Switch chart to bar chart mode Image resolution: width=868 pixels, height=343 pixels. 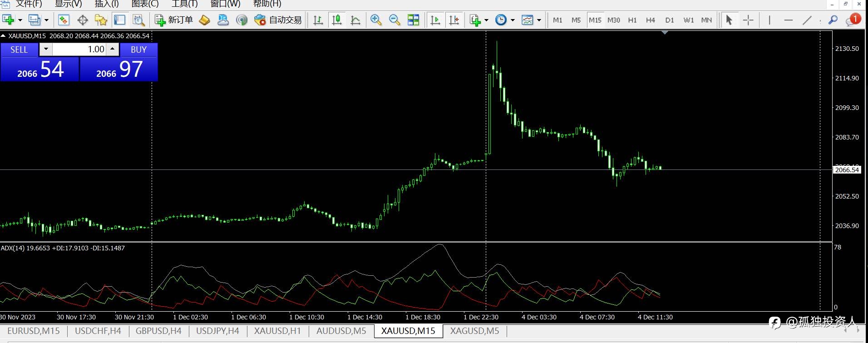click(x=318, y=20)
